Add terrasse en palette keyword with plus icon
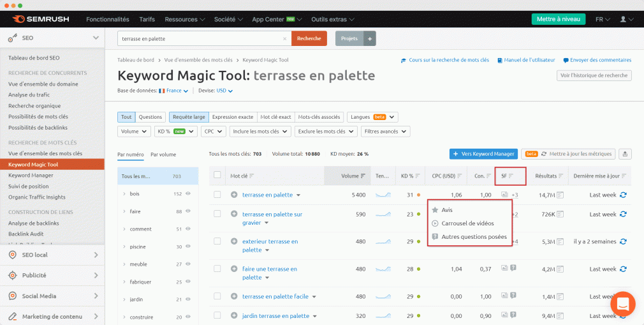The height and width of the screenshot is (325, 644). click(x=234, y=195)
